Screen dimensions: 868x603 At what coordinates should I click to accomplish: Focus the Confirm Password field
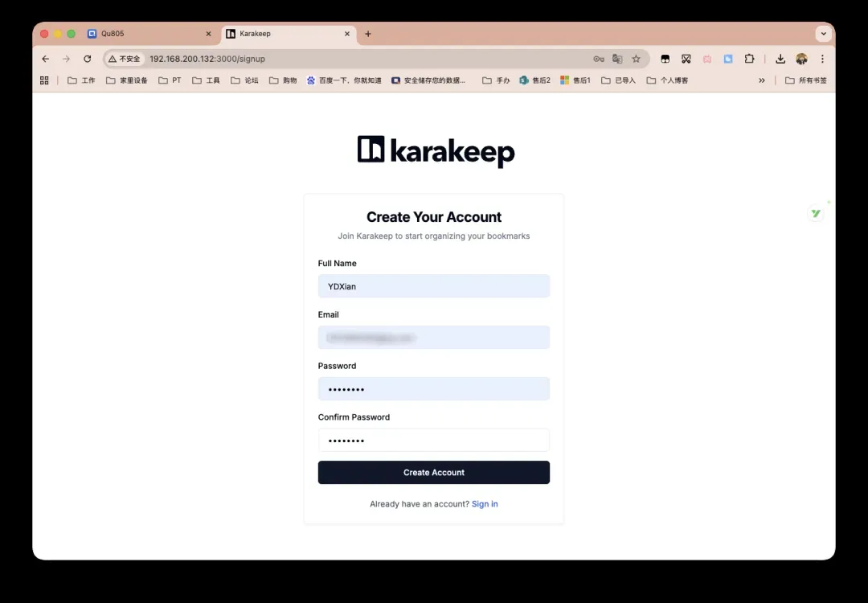433,440
